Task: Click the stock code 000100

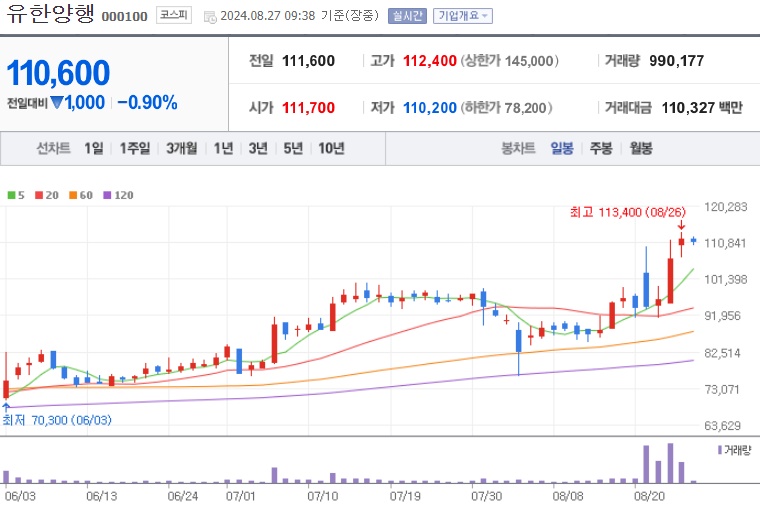Action: click(125, 16)
